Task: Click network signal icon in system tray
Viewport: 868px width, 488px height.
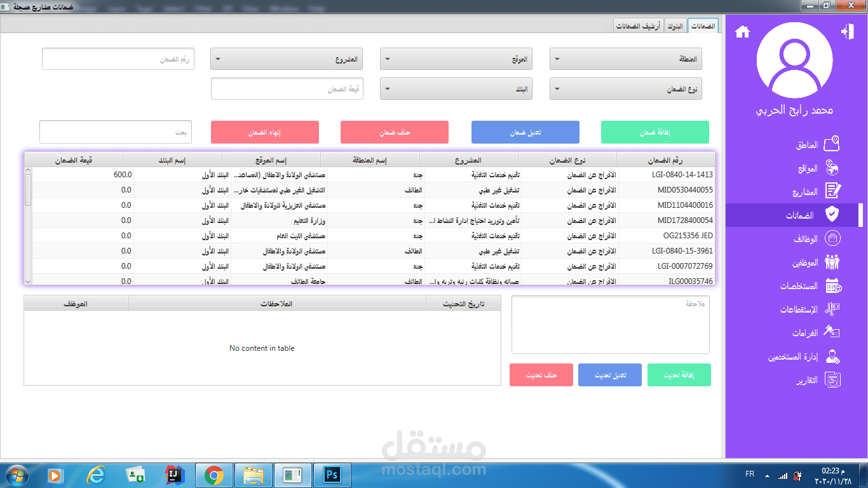Action: [x=782, y=475]
